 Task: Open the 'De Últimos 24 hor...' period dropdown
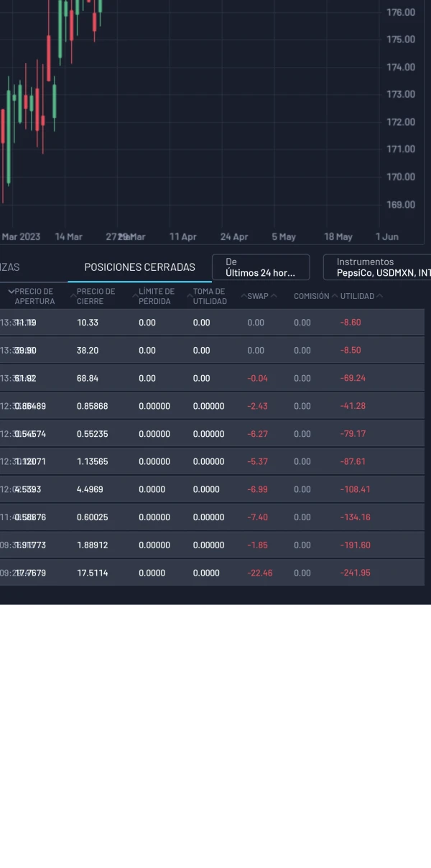(261, 267)
